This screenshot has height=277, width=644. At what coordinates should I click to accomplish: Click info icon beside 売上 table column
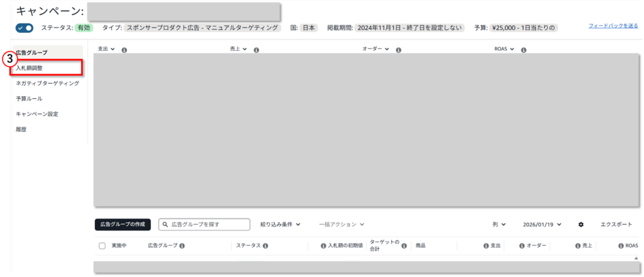pos(578,246)
